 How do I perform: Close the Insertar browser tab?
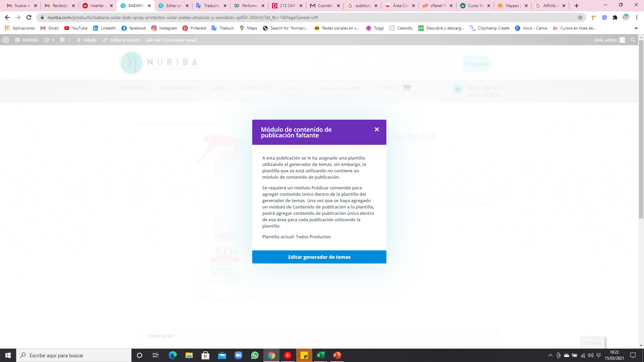(x=111, y=6)
